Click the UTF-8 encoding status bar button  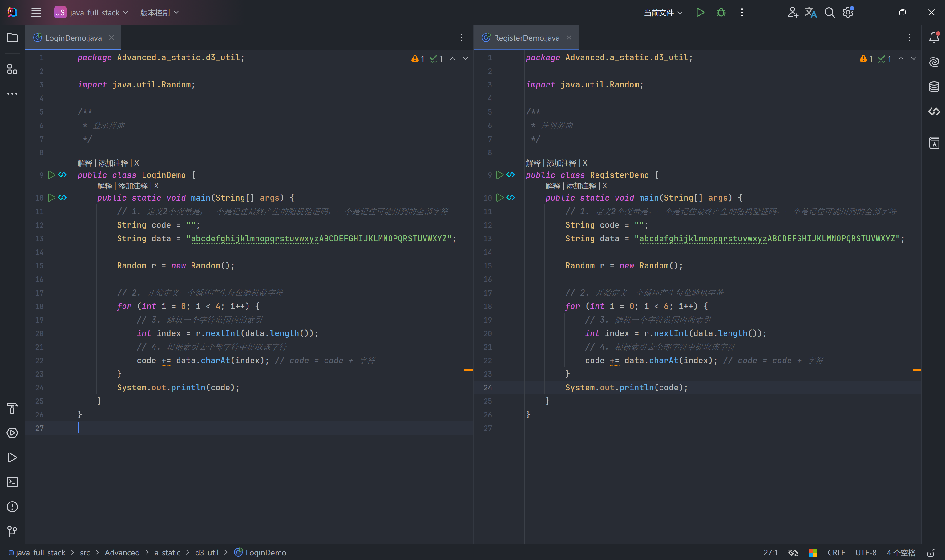pyautogui.click(x=865, y=553)
